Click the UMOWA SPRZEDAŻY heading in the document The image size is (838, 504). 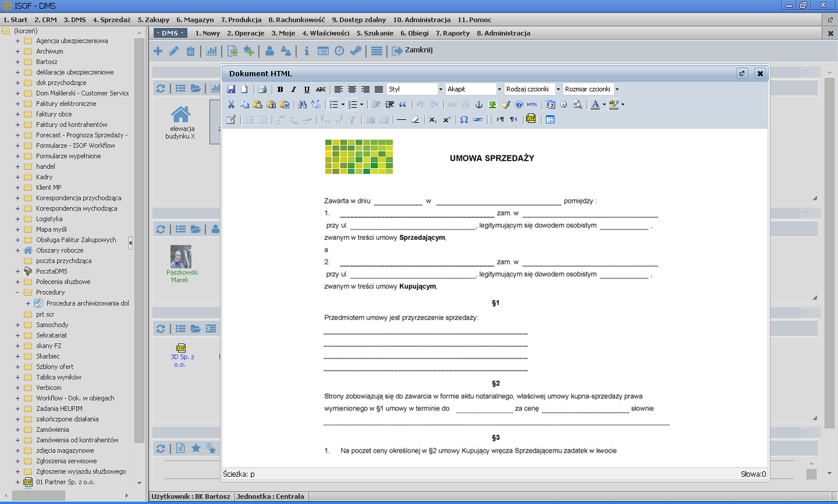(492, 158)
